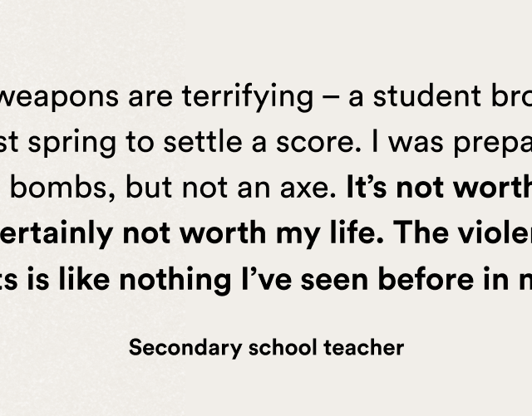Image resolution: width=532 pixels, height=416 pixels.
Task: Click the bold text 'It's' in third line
Action: [x=366, y=187]
